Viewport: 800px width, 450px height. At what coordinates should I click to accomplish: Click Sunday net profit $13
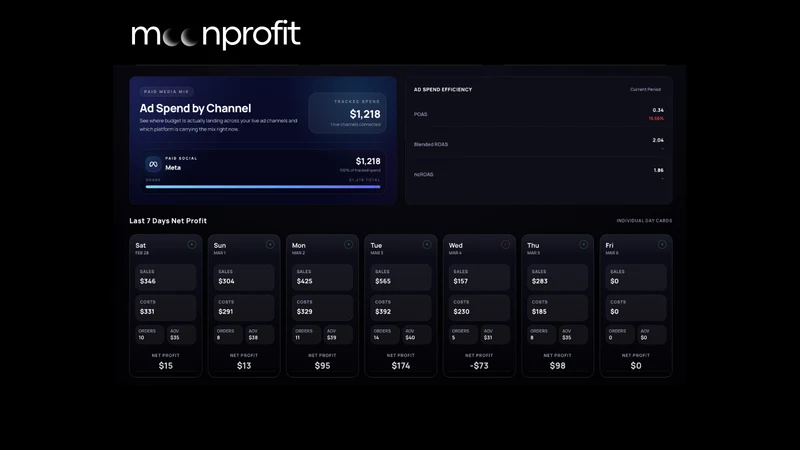244,365
